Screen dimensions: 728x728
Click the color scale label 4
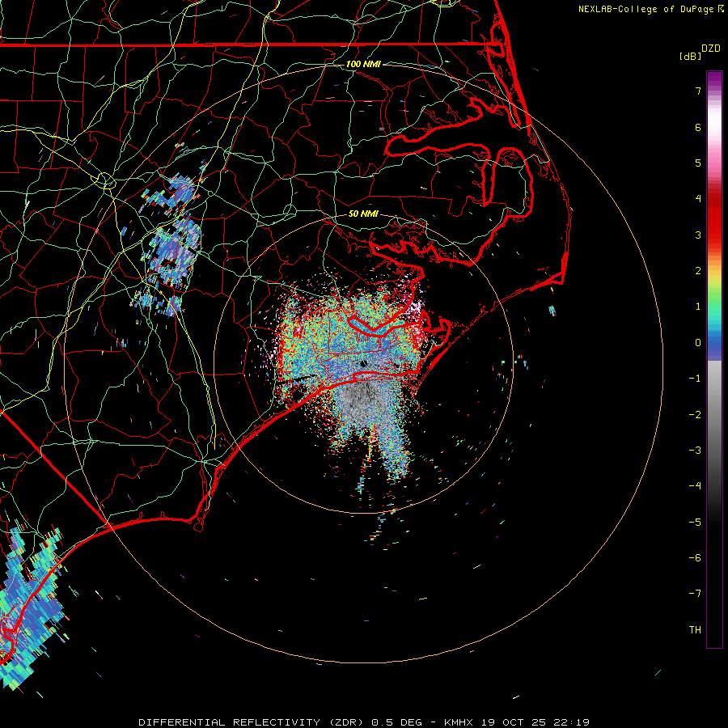tap(698, 199)
